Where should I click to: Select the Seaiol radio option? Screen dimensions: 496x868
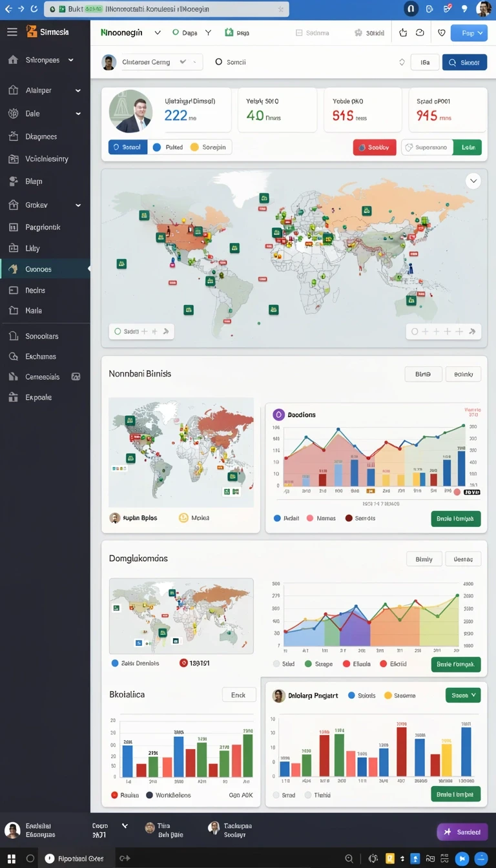click(x=127, y=147)
